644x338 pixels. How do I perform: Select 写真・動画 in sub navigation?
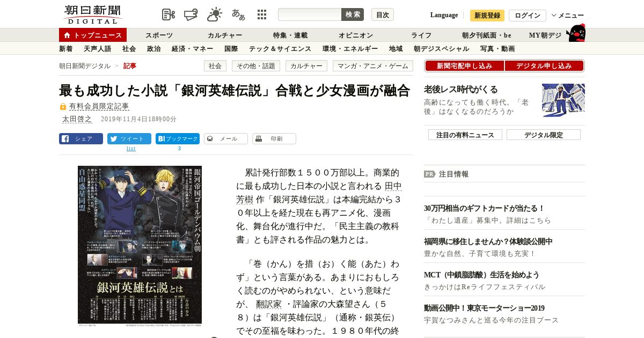(x=497, y=49)
